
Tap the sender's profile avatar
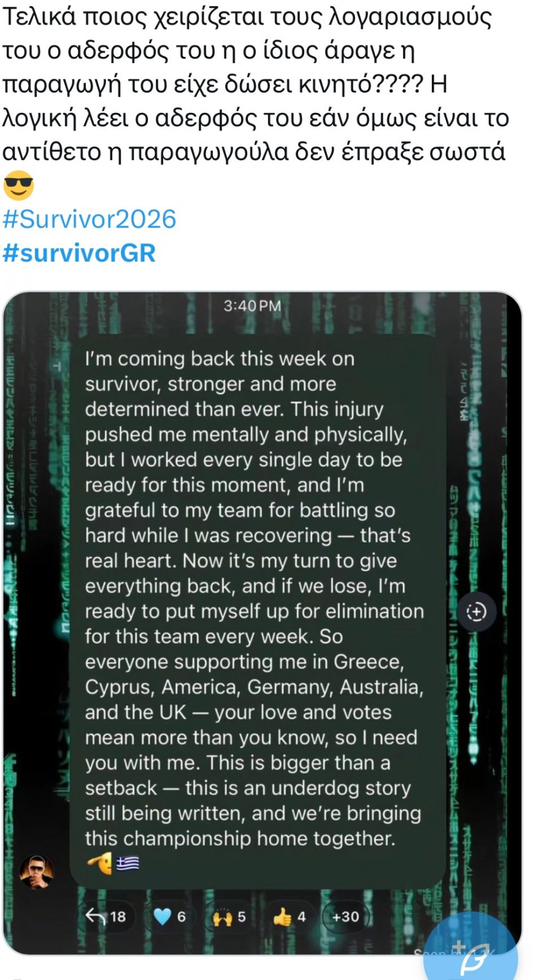click(x=37, y=871)
